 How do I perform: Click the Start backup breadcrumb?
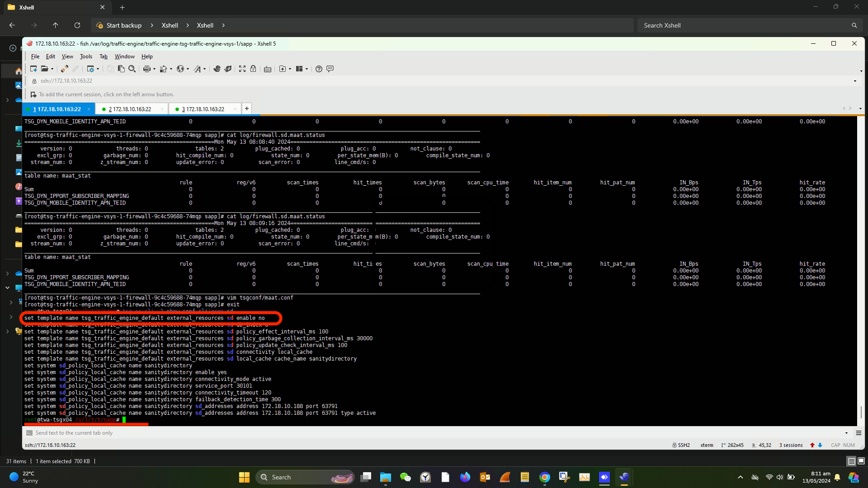[x=123, y=25]
